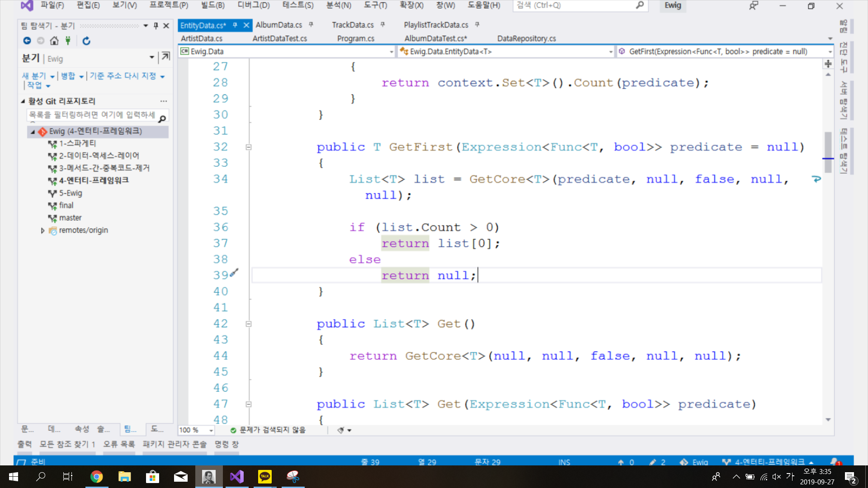Click the Team Explorer back arrow icon
Screen dimensions: 868x488
tap(27, 41)
